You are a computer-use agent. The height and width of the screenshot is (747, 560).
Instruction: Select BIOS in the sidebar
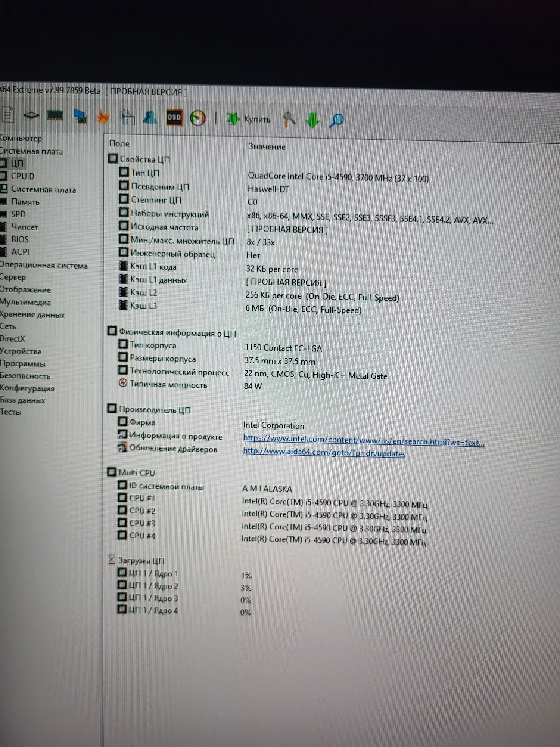[20, 239]
